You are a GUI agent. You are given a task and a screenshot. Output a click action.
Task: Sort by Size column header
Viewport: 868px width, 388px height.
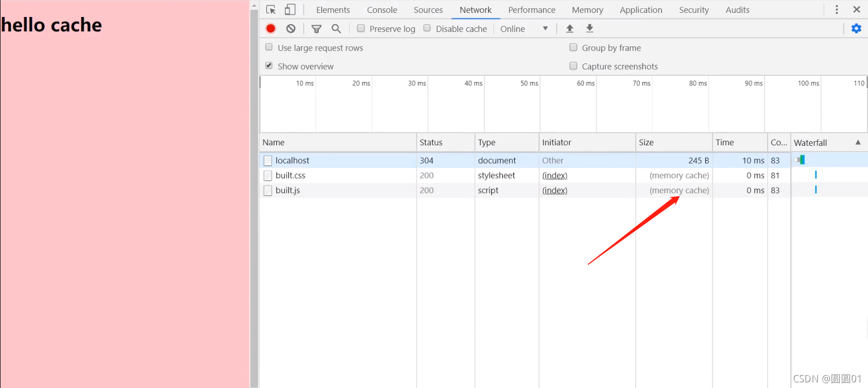[674, 143]
